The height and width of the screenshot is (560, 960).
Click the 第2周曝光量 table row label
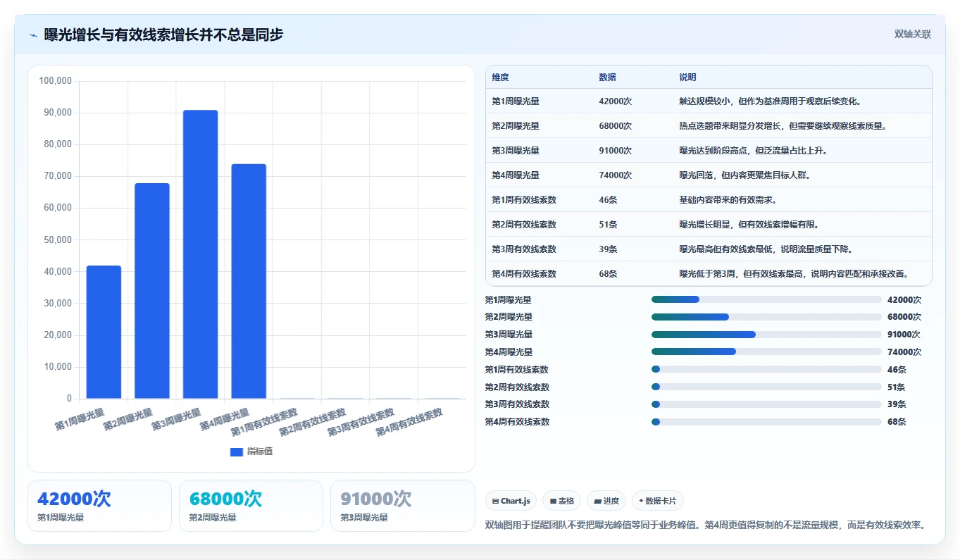[516, 126]
